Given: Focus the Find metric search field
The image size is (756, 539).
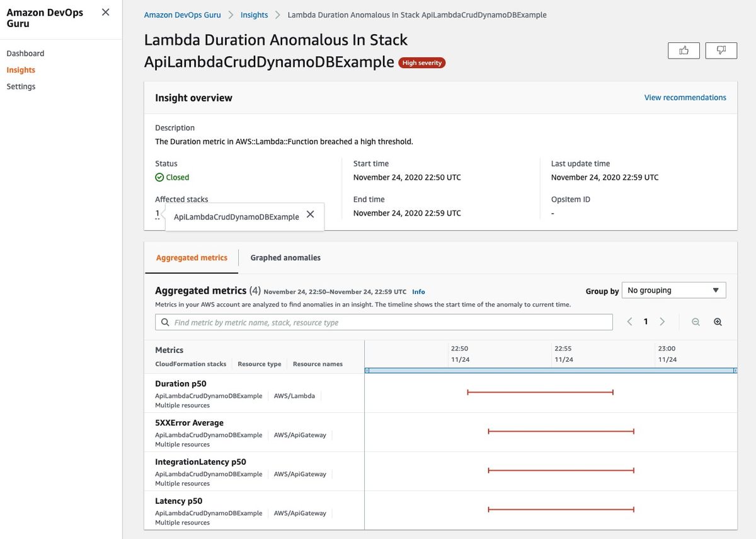Looking at the screenshot, I should [384, 322].
